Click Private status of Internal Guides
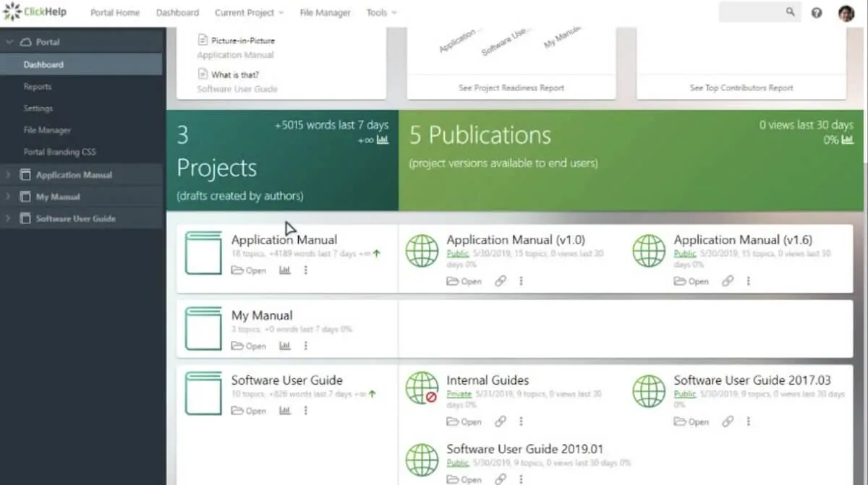868x485 pixels. pos(459,394)
